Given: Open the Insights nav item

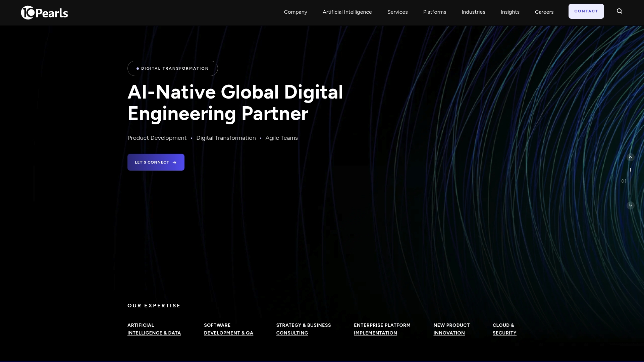Looking at the screenshot, I should (510, 12).
